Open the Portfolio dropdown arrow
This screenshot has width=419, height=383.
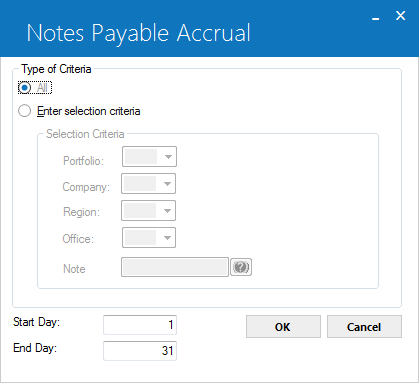tap(168, 157)
